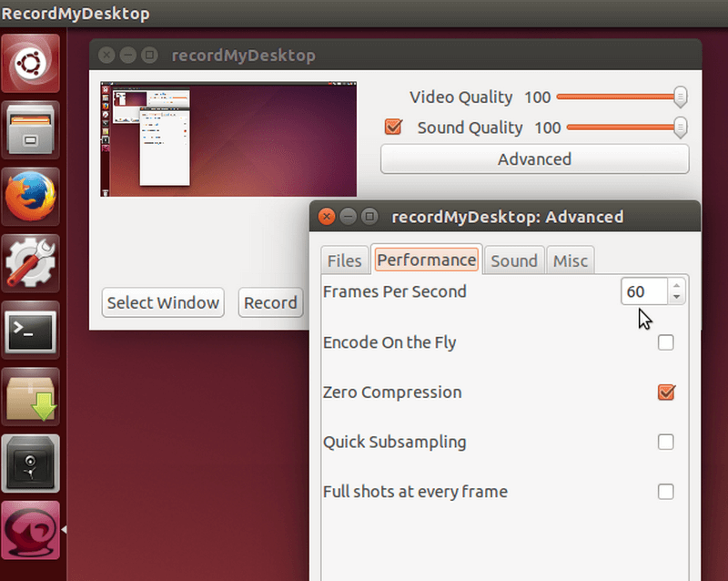Viewport: 728px width, 581px height.
Task: Click the Video Quality label
Action: coord(461,97)
